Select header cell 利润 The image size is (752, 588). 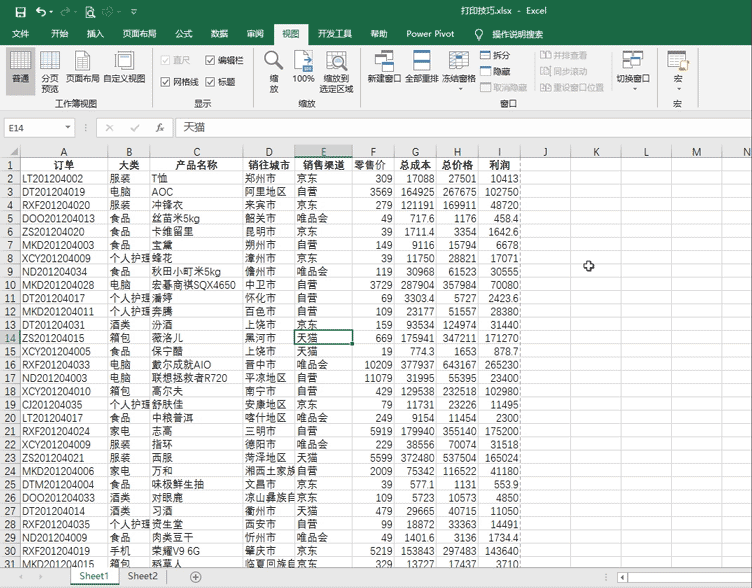[x=499, y=165]
